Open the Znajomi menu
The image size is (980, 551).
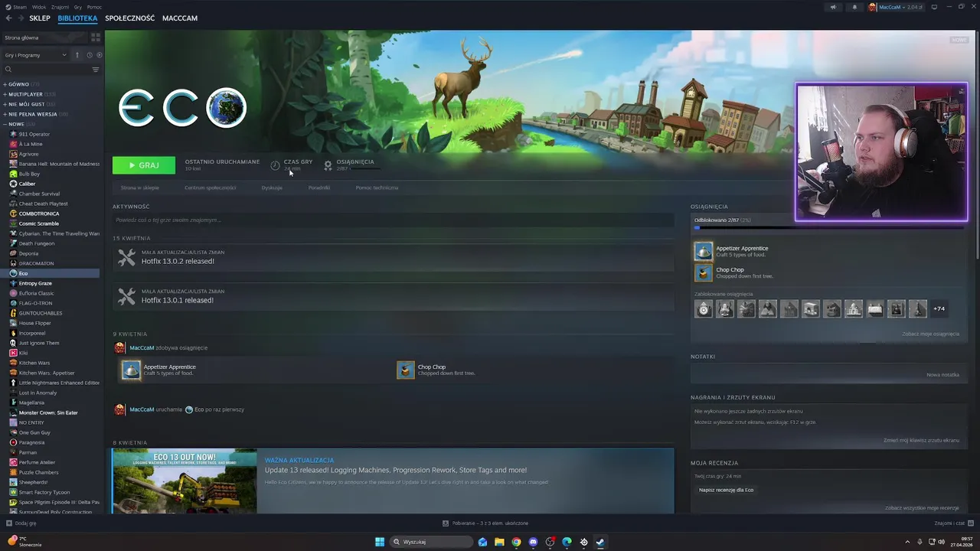[60, 7]
